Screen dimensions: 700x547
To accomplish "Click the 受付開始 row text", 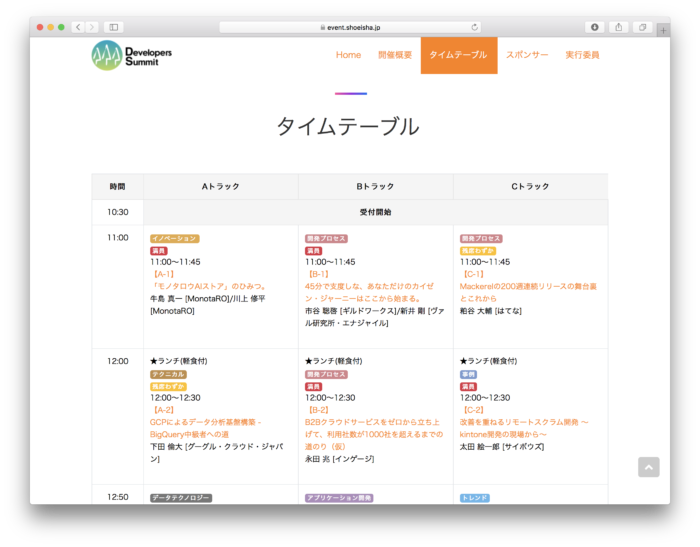I will [x=375, y=212].
